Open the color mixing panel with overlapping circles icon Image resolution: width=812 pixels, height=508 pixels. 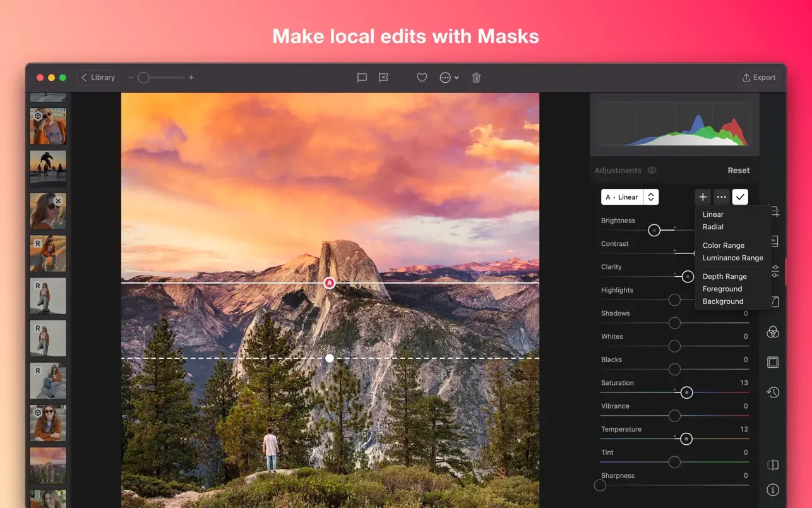(x=773, y=332)
